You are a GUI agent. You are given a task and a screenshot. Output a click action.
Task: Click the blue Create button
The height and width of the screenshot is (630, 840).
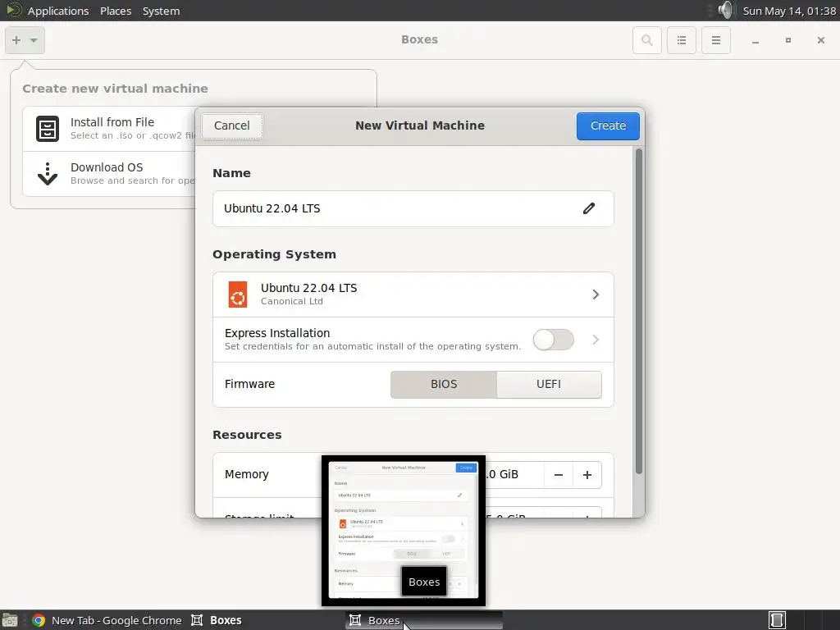point(608,126)
